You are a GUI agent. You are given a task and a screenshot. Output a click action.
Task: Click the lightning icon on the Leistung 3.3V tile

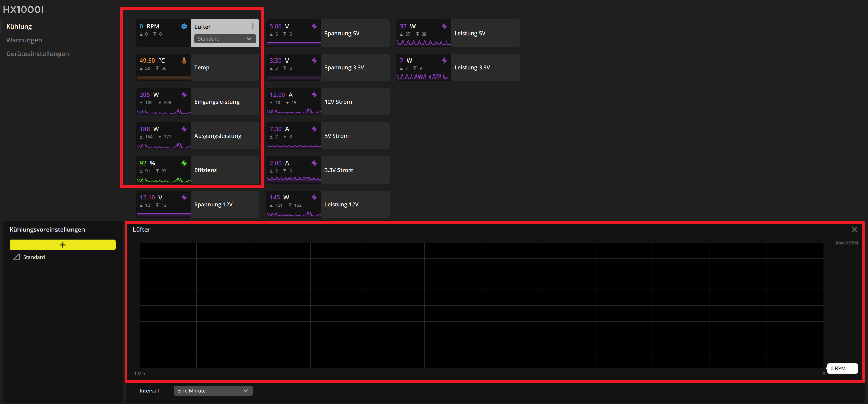[444, 61]
